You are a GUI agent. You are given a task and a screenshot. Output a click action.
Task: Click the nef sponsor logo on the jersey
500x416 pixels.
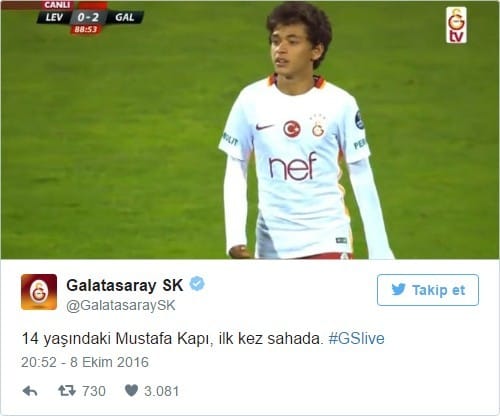(x=292, y=166)
